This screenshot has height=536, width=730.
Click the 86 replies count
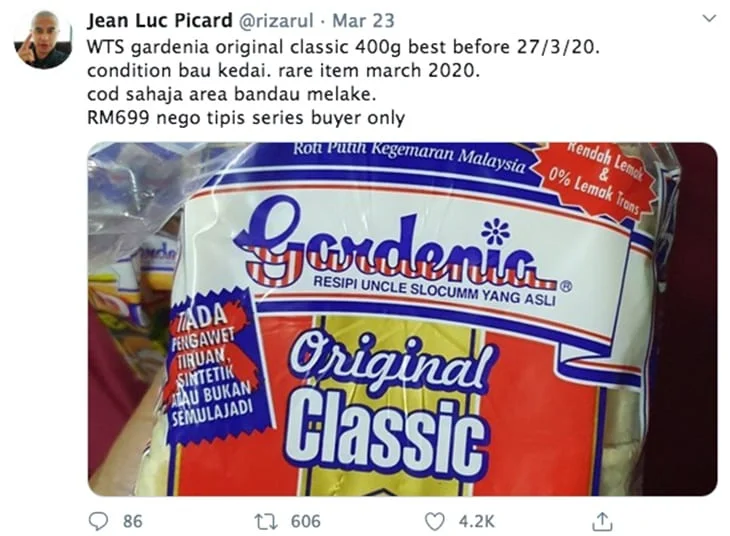tap(133, 521)
